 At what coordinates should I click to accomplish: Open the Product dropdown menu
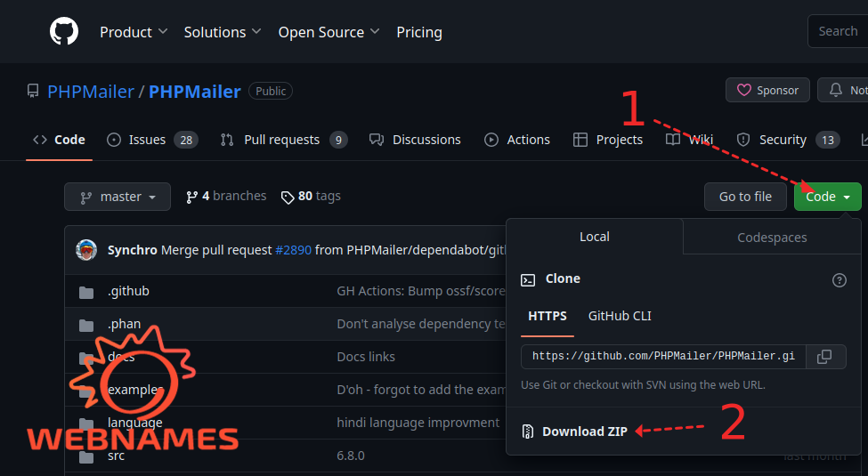134,32
